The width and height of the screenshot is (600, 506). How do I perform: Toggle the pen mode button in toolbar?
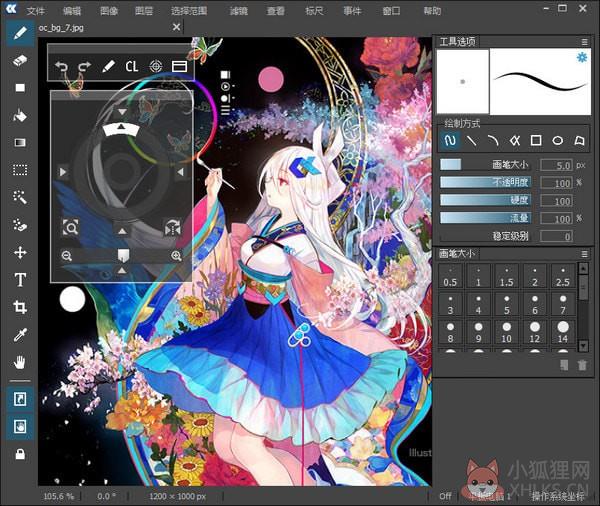click(x=20, y=399)
